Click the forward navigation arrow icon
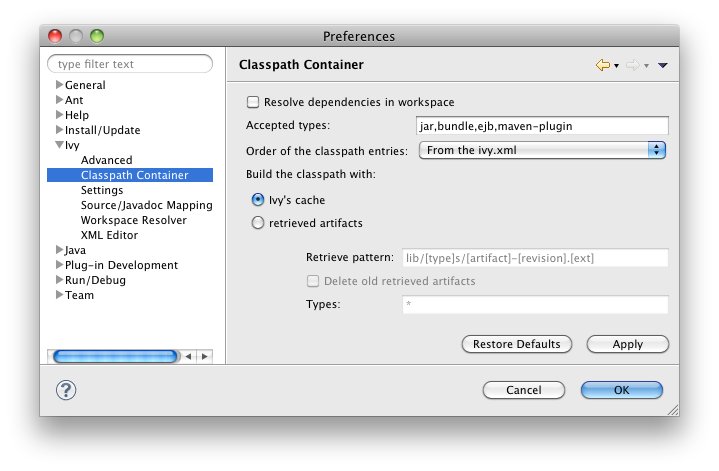The image size is (719, 471). [x=632, y=65]
